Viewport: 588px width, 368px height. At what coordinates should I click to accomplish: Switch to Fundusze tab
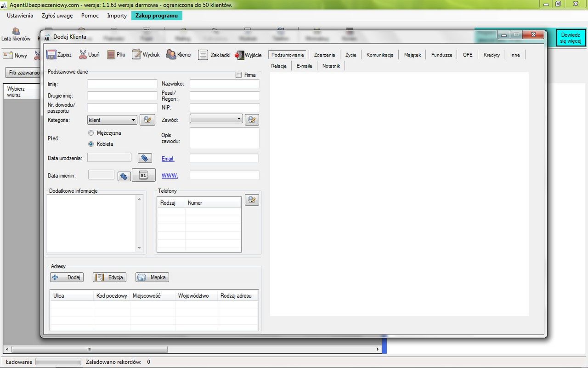(x=442, y=55)
